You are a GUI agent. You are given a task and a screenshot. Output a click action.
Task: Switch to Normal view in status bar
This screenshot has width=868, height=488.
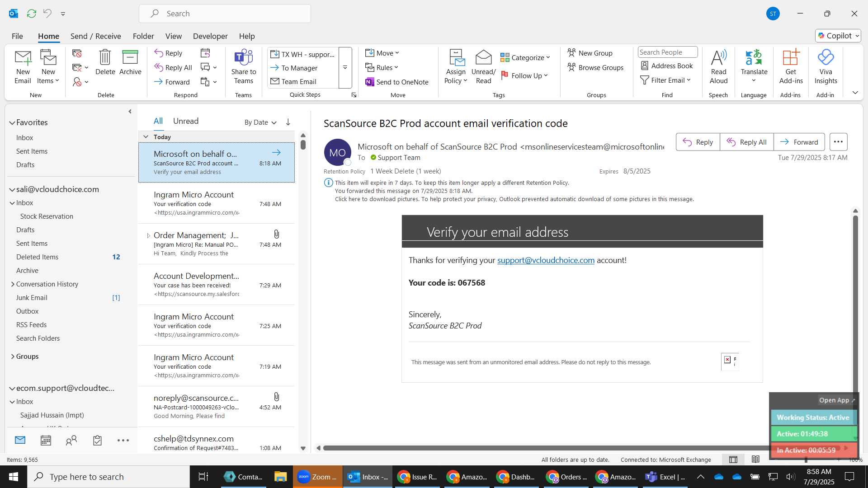(733, 460)
